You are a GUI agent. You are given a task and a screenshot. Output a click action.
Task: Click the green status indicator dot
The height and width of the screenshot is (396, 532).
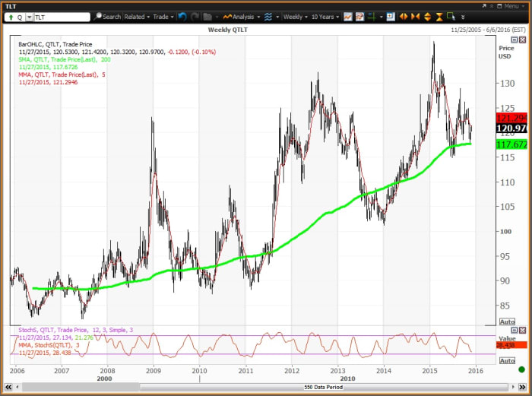pyautogui.click(x=521, y=369)
